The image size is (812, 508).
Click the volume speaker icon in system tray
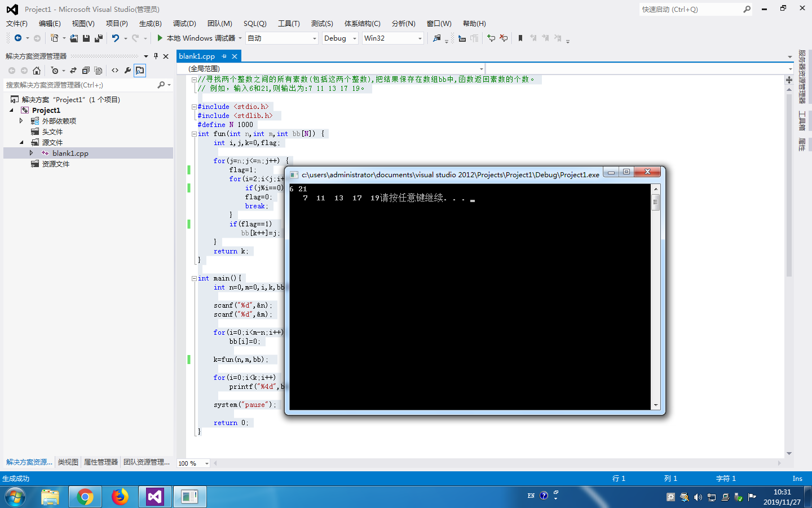click(698, 497)
